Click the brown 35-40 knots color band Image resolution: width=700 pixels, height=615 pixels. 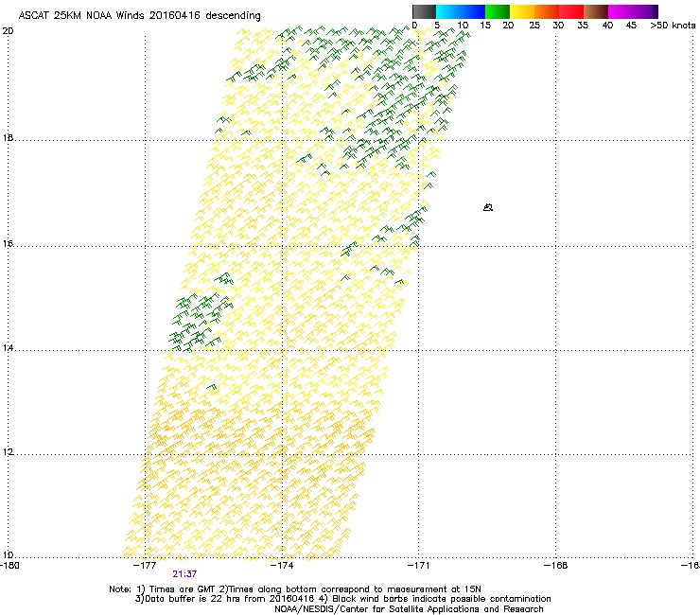click(596, 11)
